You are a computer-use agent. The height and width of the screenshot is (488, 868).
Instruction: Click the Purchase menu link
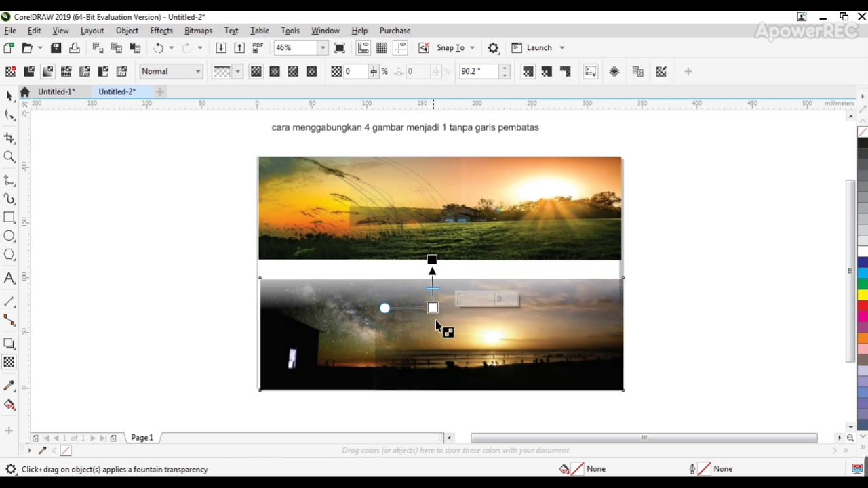click(395, 30)
